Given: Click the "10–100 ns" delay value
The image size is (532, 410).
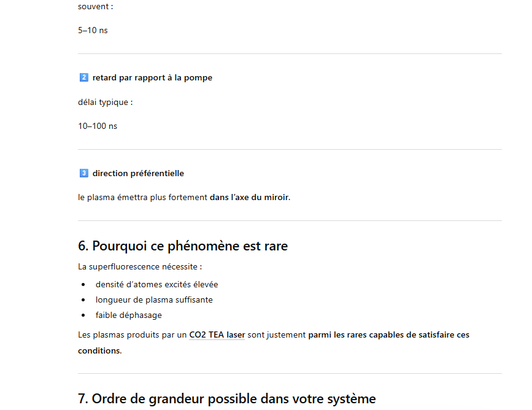Looking at the screenshot, I should click(98, 126).
